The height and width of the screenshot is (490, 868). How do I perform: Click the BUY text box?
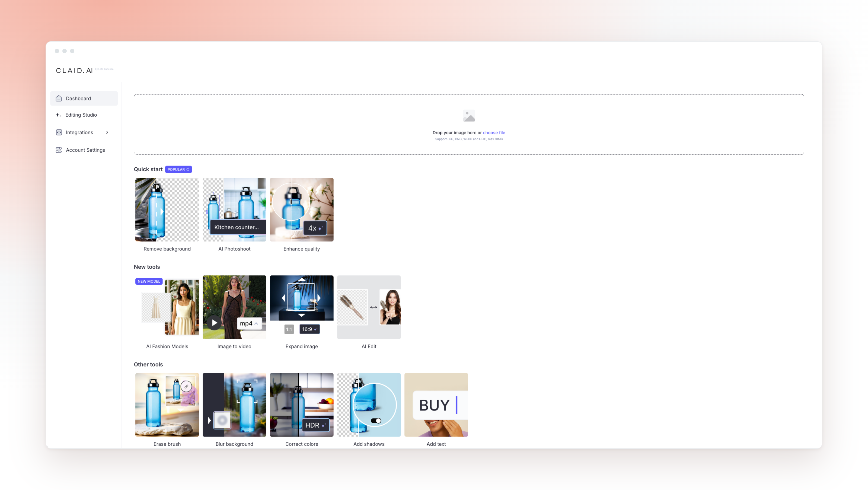[x=440, y=405]
